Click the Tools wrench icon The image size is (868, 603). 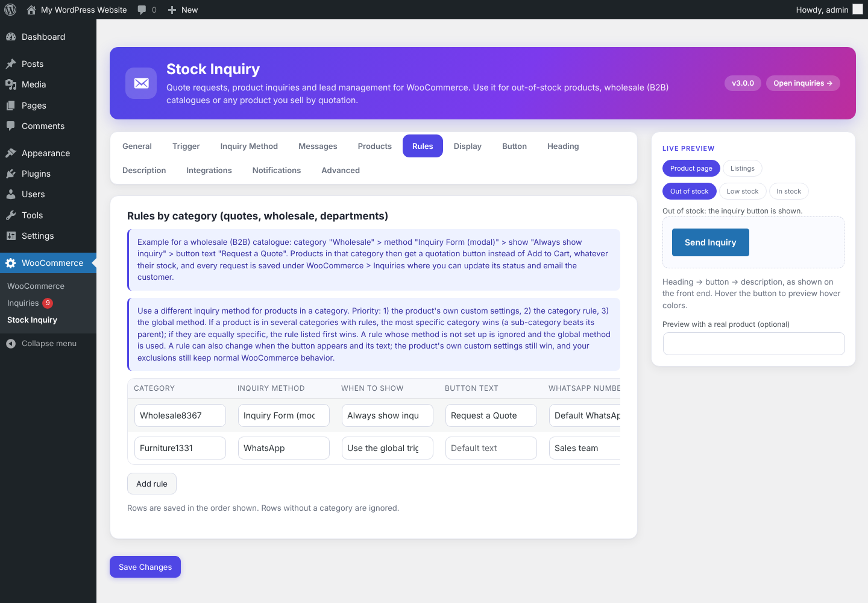pyautogui.click(x=11, y=215)
